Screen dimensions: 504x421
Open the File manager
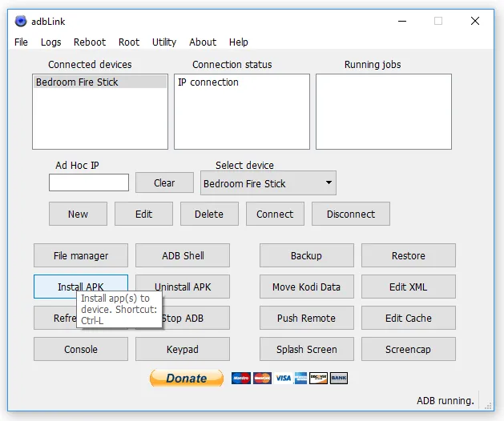tap(80, 255)
